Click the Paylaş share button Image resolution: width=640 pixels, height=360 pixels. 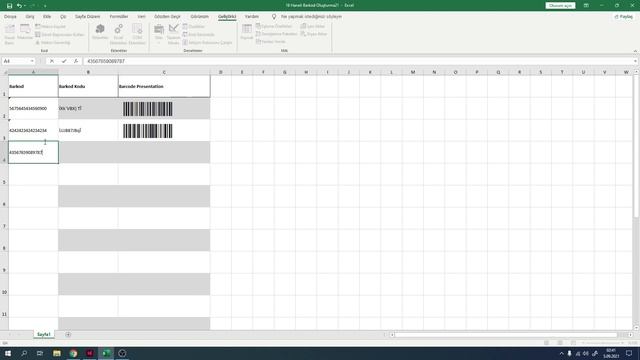[624, 17]
